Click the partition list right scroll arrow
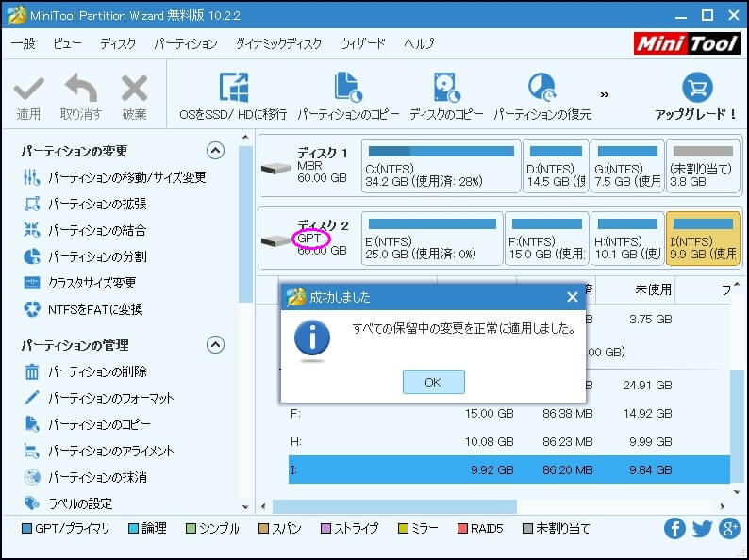 723,506
